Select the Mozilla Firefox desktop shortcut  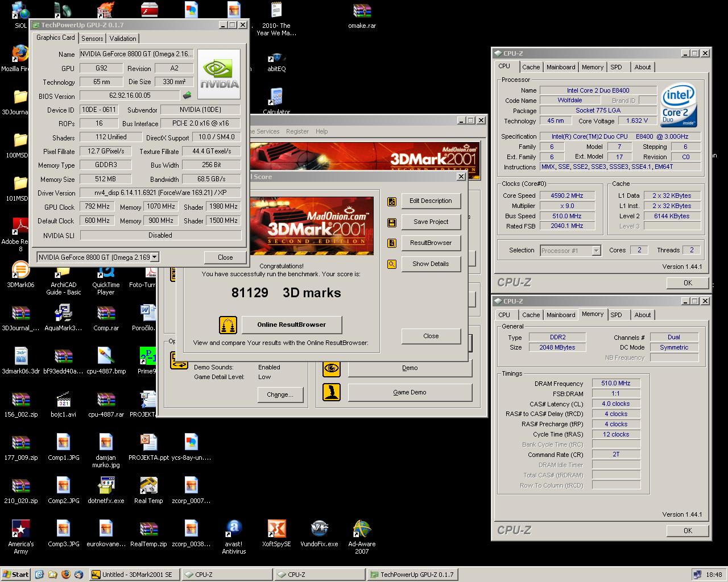pos(19,58)
